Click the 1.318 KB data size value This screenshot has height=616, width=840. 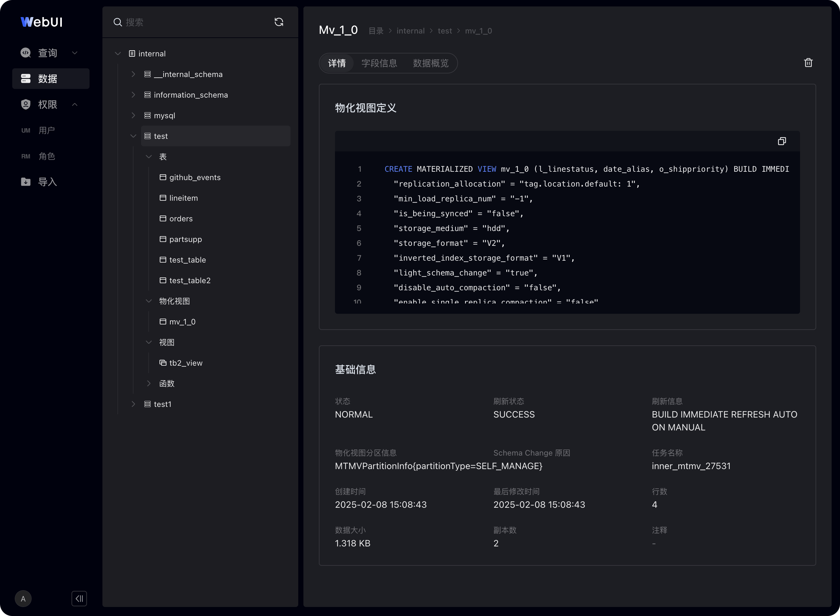point(353,543)
